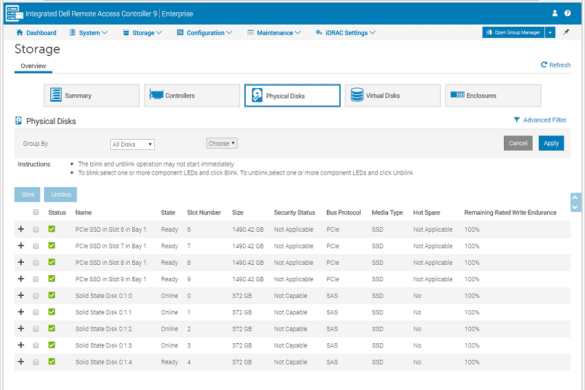Viewport: 585px width, 390px height.
Task: Open the help question mark icon
Action: (x=567, y=13)
